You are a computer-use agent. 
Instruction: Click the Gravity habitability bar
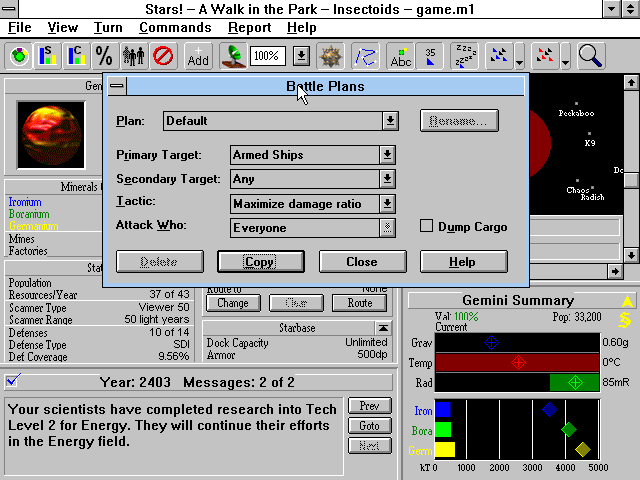pos(518,342)
